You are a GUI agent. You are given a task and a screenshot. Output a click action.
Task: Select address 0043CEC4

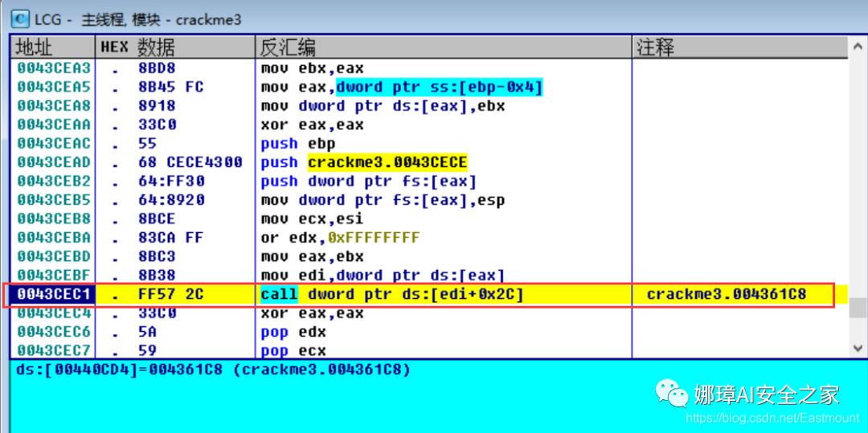tap(55, 313)
